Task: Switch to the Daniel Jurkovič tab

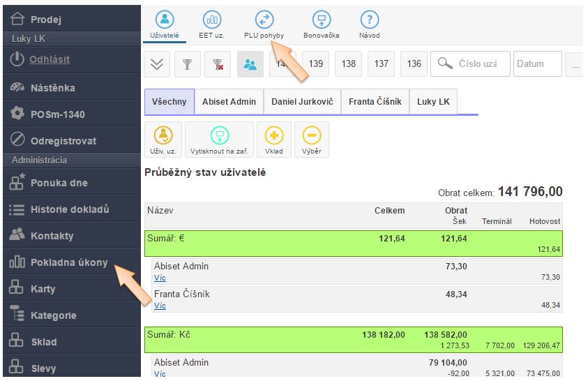Action: click(302, 102)
